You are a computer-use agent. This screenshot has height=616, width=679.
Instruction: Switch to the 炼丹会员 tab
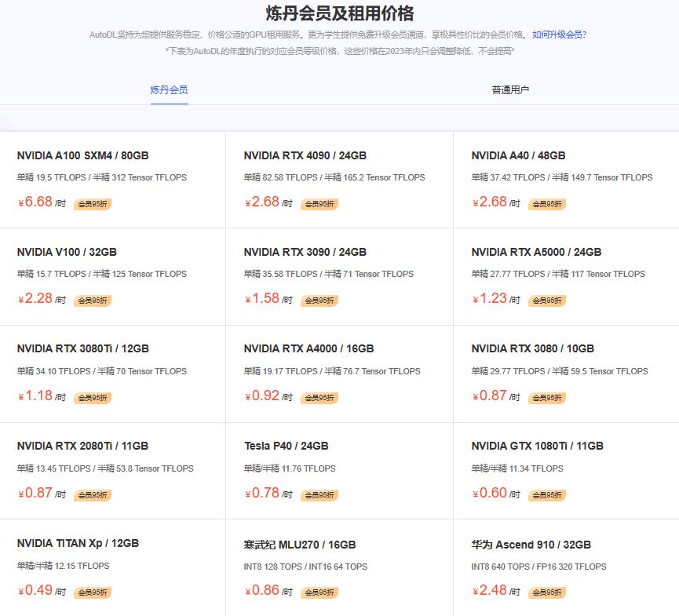click(169, 90)
